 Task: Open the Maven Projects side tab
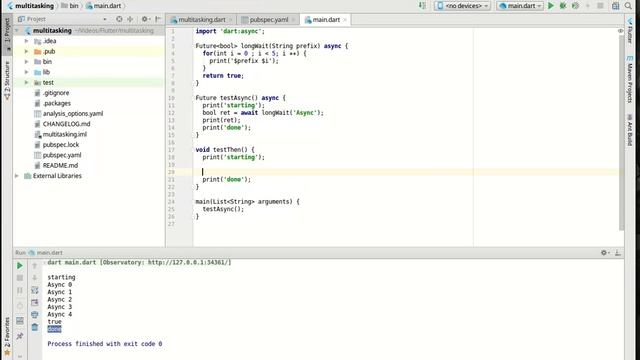pyautogui.click(x=630, y=80)
